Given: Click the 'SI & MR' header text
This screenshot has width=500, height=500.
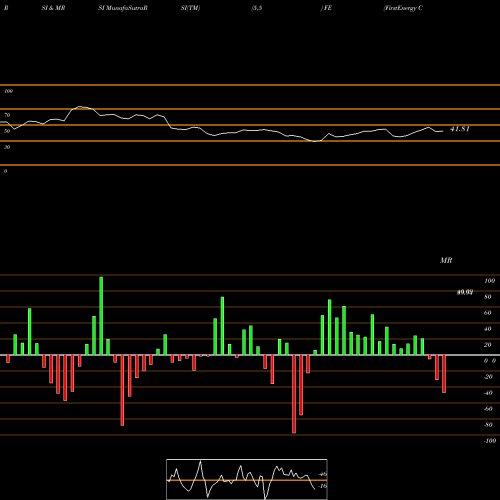Looking at the screenshot, I should pos(53,8).
